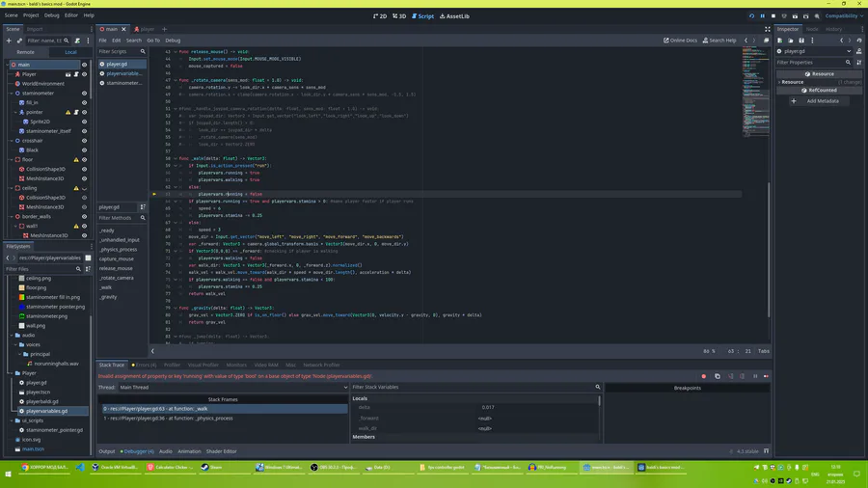Viewport: 868px width, 488px height.
Task: Toggle visibility of crosshair node
Action: coord(84,141)
